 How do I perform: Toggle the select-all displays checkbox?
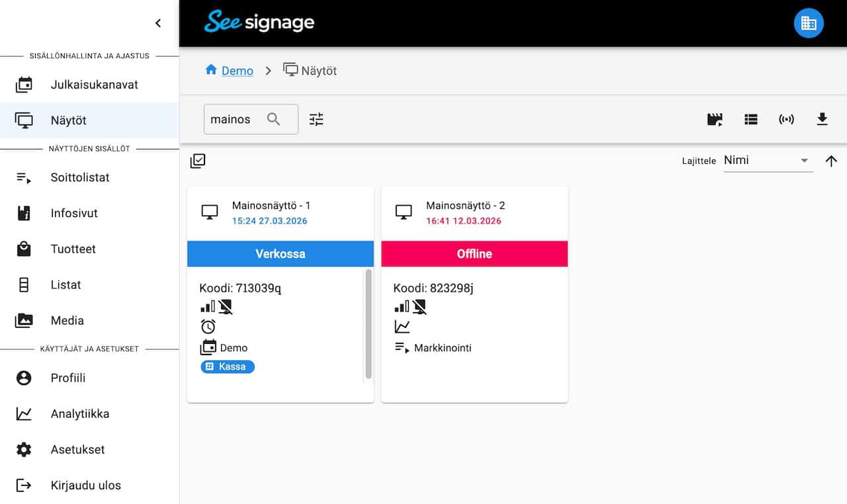coord(198,161)
